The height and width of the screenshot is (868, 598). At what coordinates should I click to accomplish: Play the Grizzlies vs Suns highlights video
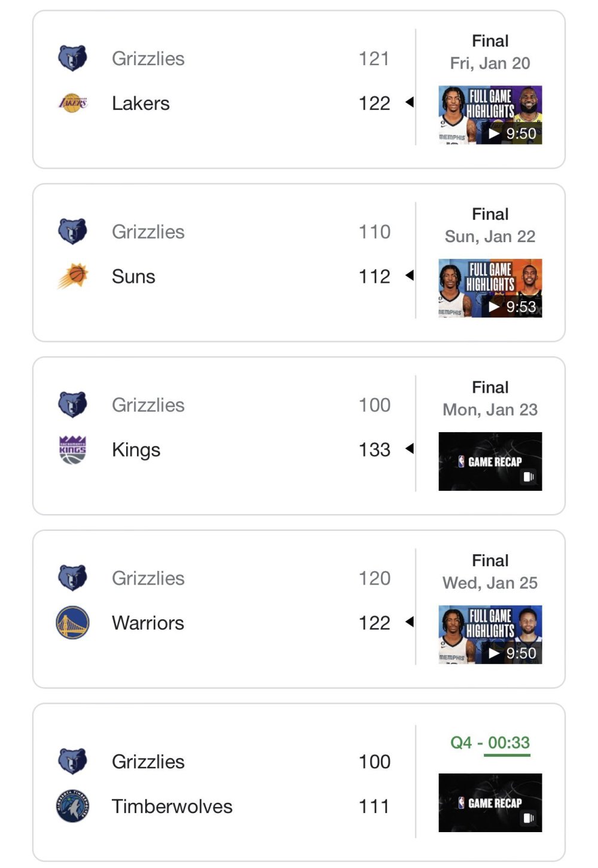(x=490, y=288)
